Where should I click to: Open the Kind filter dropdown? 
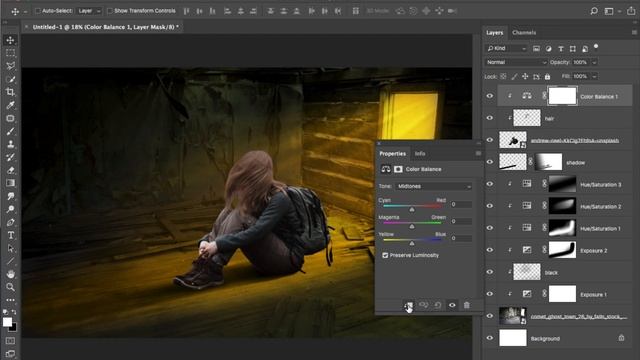(507, 49)
